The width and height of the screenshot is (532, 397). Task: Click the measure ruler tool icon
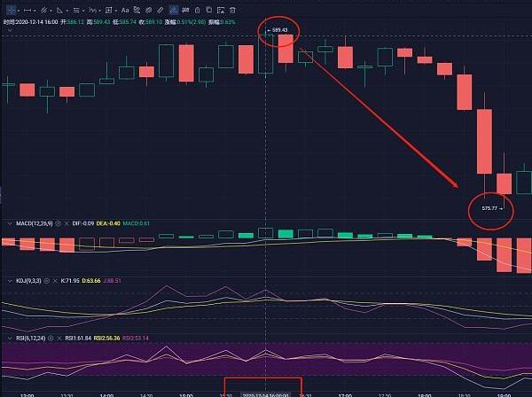pyautogui.click(x=137, y=11)
